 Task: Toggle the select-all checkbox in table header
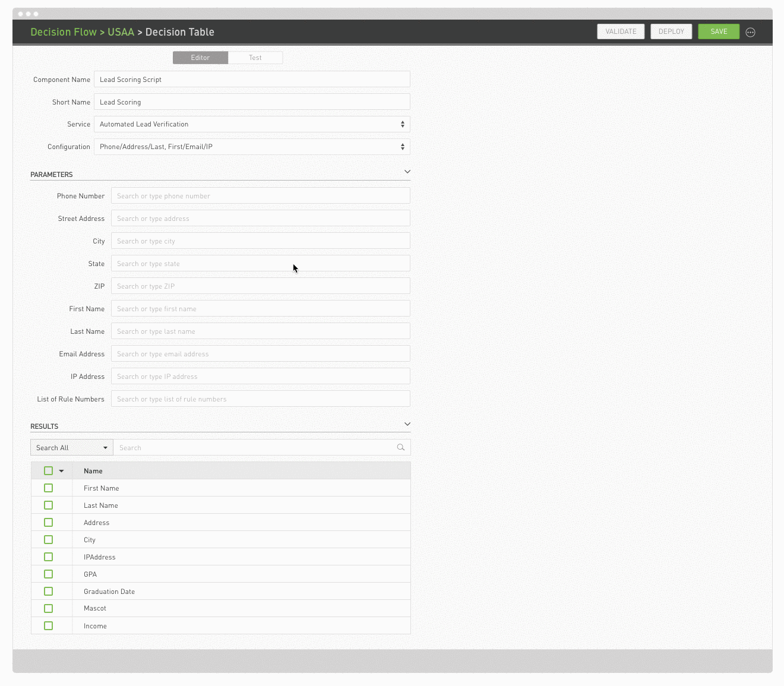tap(49, 471)
